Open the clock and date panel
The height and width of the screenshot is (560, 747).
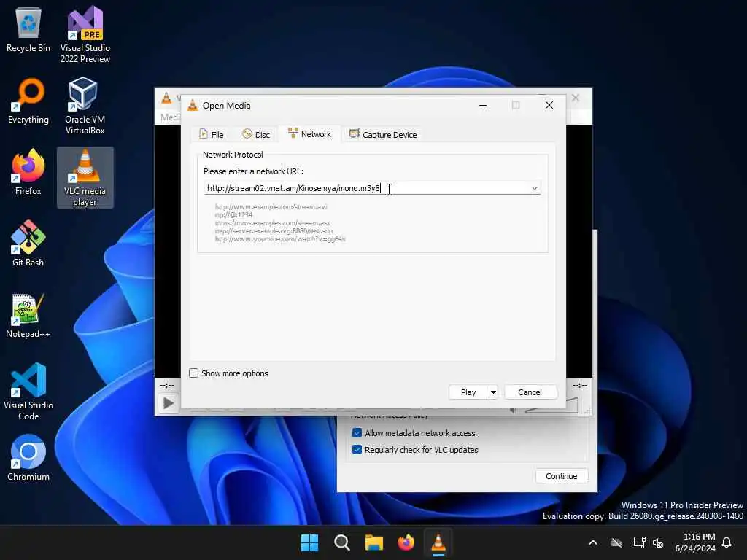click(x=695, y=542)
